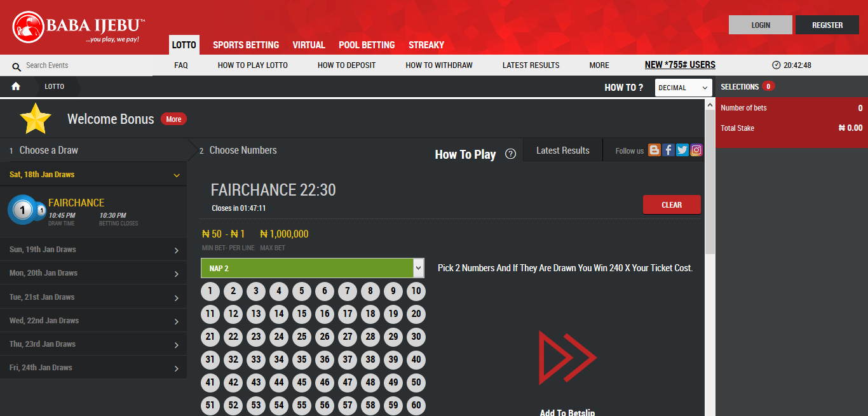Choose number 33 ball
The height and width of the screenshot is (416, 868).
(x=256, y=359)
